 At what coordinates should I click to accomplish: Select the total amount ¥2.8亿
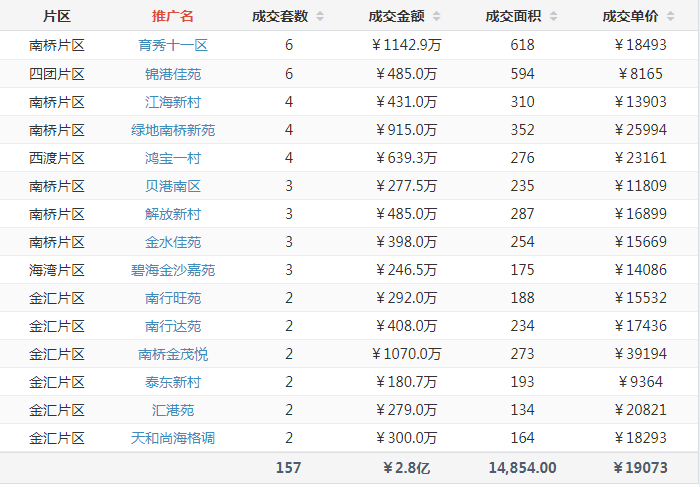(406, 468)
